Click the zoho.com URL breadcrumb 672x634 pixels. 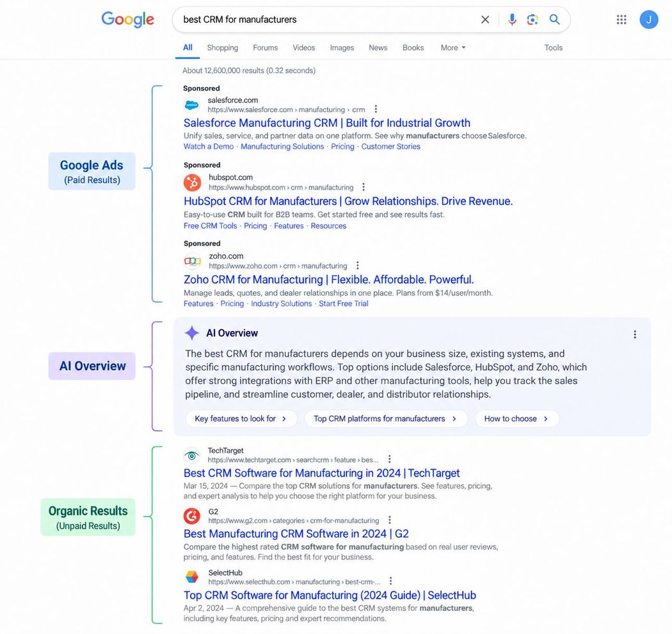[278, 266]
